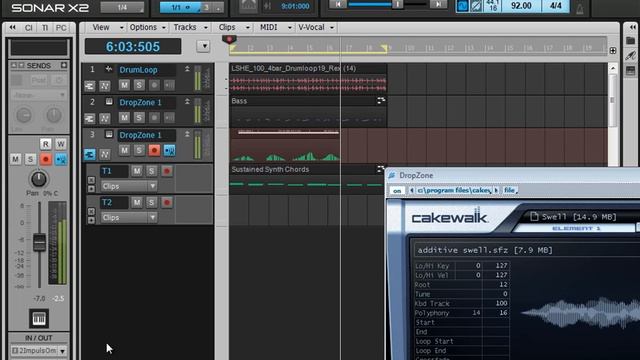Click fit-to-window icon at ruler end
The width and height of the screenshot is (640, 360).
pyautogui.click(x=613, y=51)
